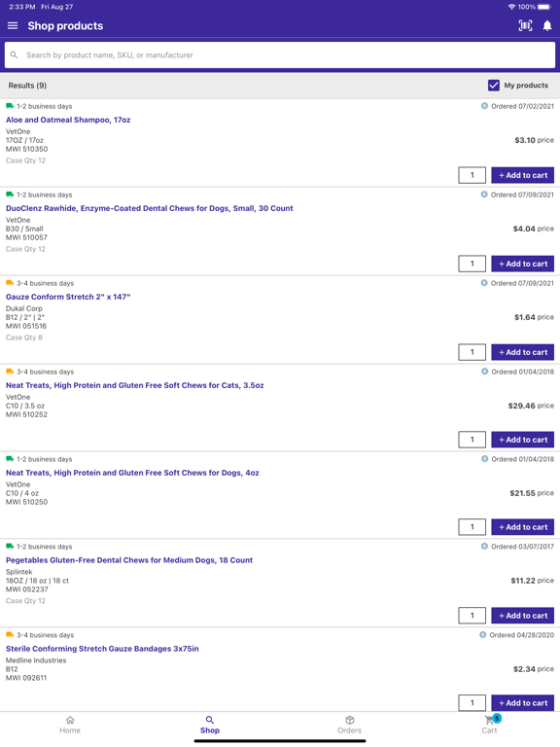
Task: Add Sterile Conforming Stretch Gauze to cart
Action: 523,702
